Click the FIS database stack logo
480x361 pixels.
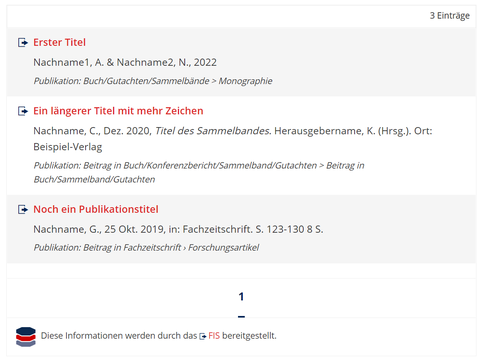(26, 337)
